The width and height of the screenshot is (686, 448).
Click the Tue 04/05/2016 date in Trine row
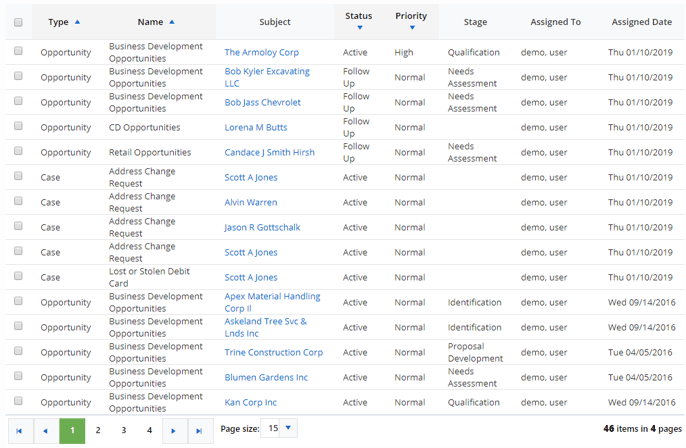pos(640,352)
